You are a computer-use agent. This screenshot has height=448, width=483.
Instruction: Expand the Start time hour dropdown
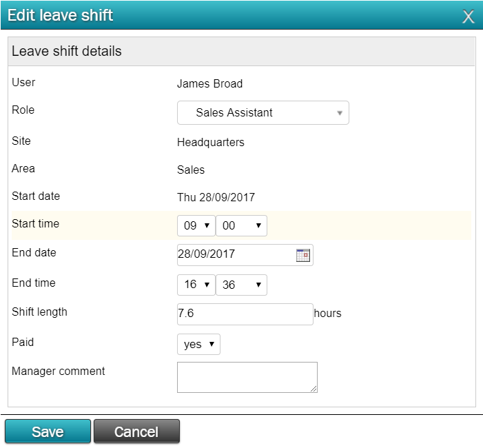click(196, 225)
